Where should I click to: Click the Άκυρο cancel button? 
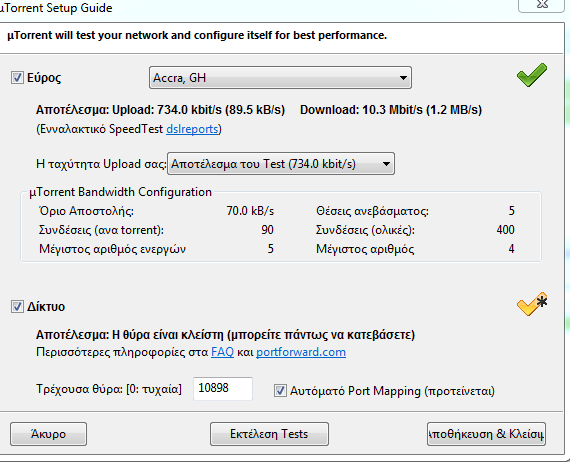48,434
